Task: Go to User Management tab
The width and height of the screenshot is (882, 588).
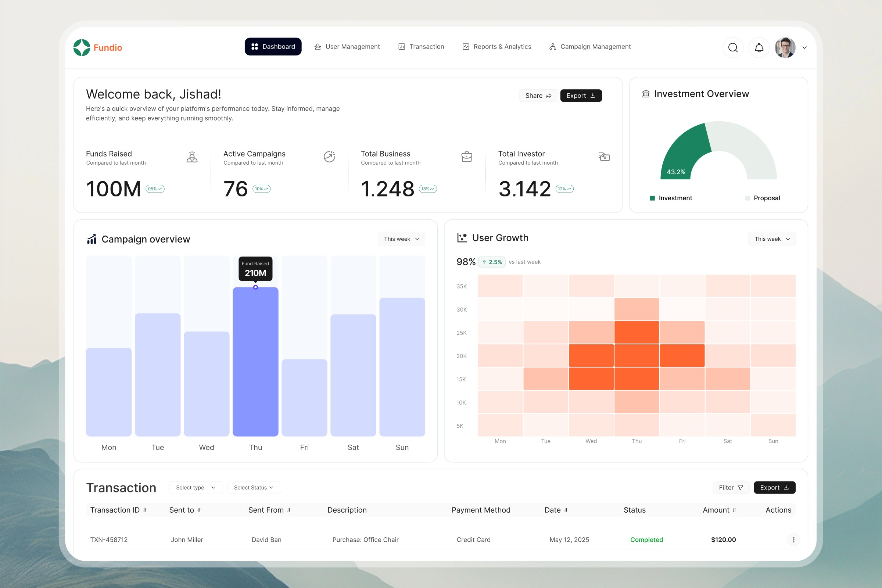Action: (x=347, y=47)
